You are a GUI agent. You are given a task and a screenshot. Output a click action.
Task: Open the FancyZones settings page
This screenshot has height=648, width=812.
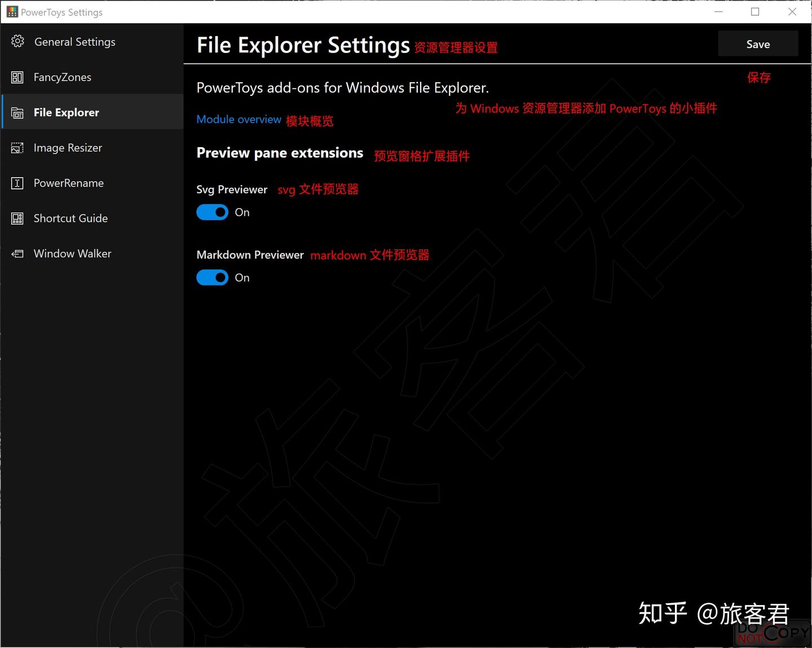coord(62,77)
